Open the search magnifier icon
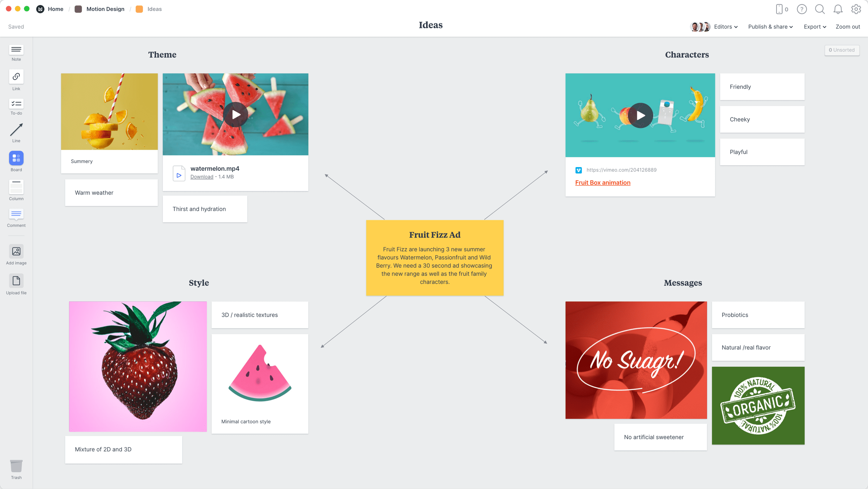This screenshot has width=868, height=489. pos(820,9)
